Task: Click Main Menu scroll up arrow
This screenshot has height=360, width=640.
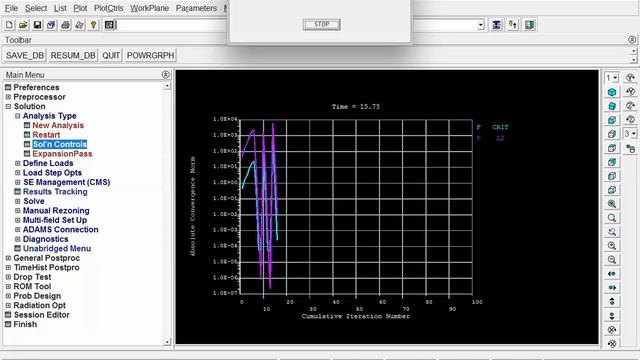Action: pyautogui.click(x=167, y=86)
